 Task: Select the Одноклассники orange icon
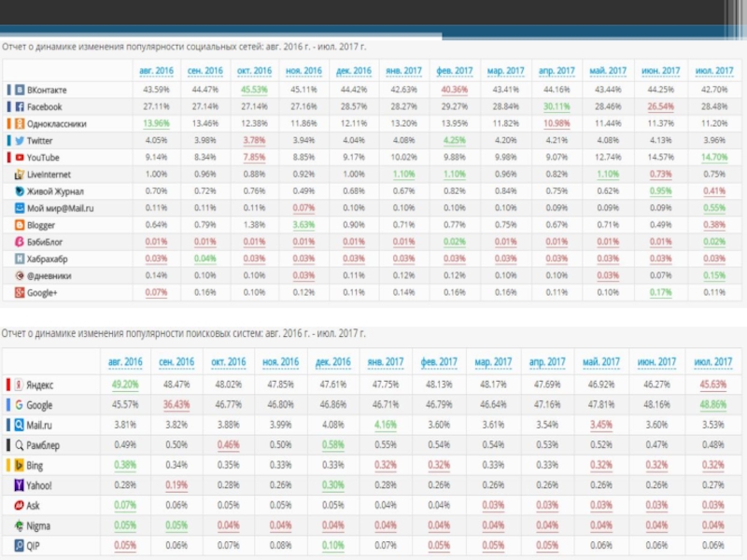tap(18, 123)
